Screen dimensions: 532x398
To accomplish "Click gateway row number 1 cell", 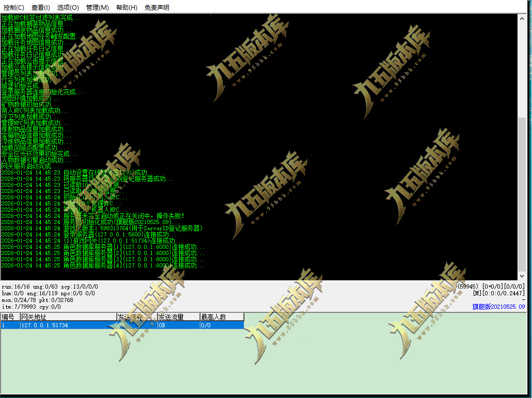I will [x=10, y=325].
